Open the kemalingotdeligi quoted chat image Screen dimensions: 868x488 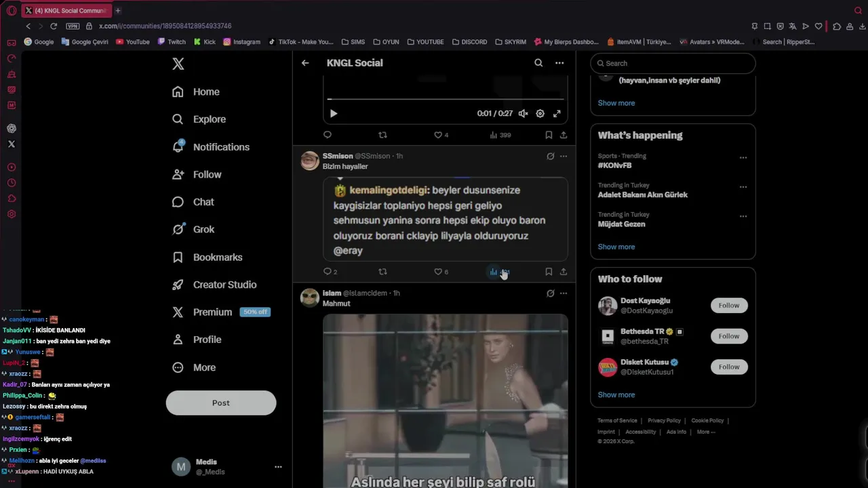pos(445,219)
